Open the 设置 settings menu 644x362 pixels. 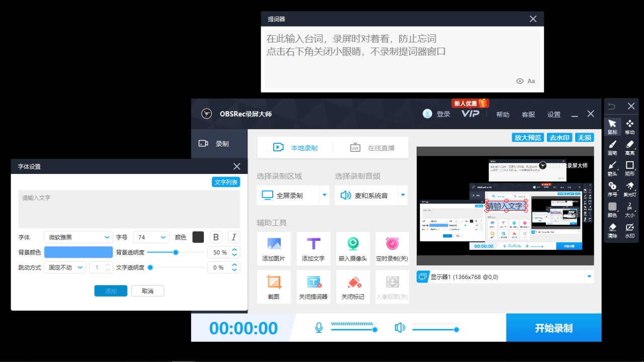(553, 114)
